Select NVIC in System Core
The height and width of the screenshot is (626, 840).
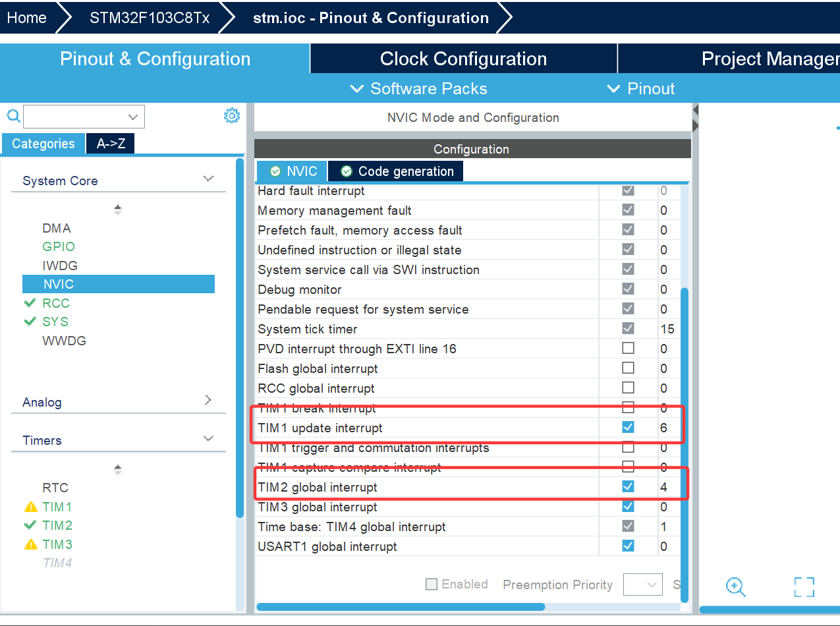119,284
